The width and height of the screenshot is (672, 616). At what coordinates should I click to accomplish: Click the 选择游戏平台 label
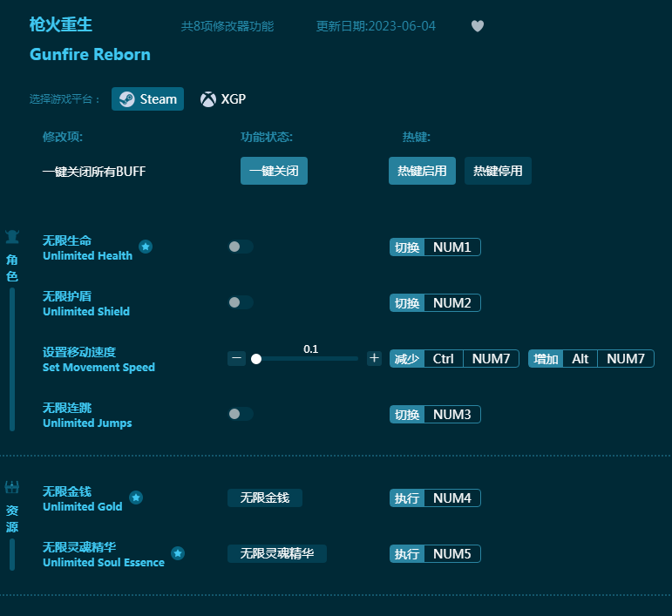[x=64, y=99]
